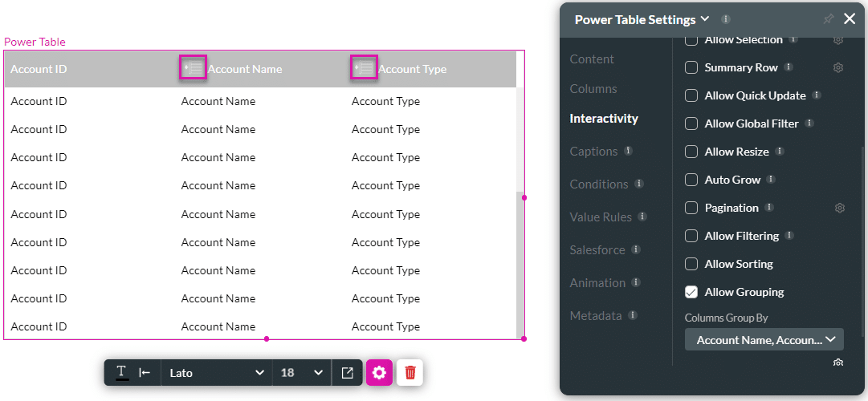Open the Lato font family dropdown

(217, 373)
